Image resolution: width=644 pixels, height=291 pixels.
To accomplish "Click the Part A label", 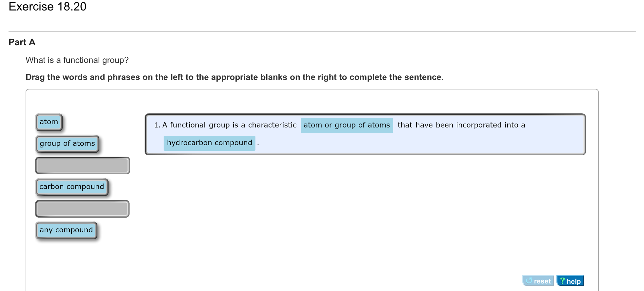I will [x=22, y=42].
